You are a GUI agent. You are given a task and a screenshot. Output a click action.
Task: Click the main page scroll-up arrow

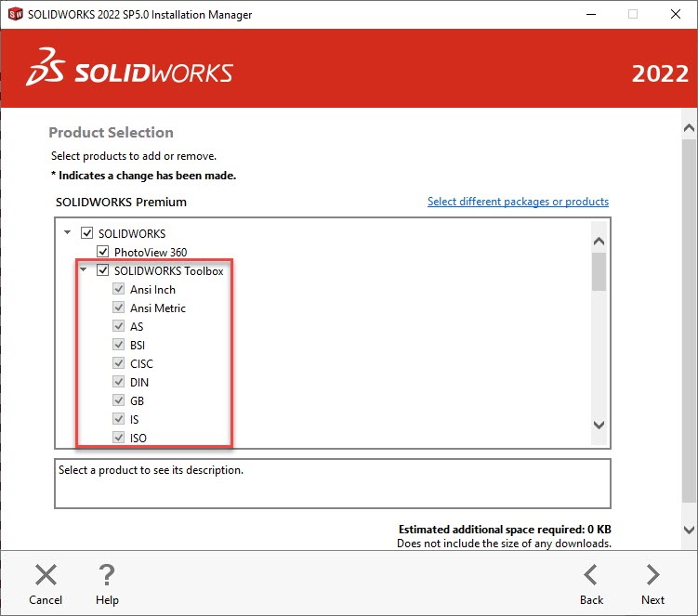point(689,128)
